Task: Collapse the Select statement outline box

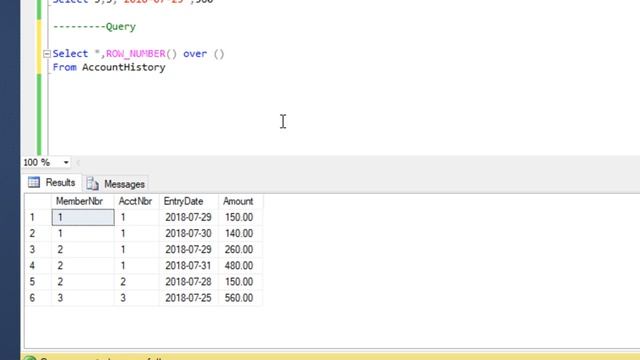Action: (47, 54)
